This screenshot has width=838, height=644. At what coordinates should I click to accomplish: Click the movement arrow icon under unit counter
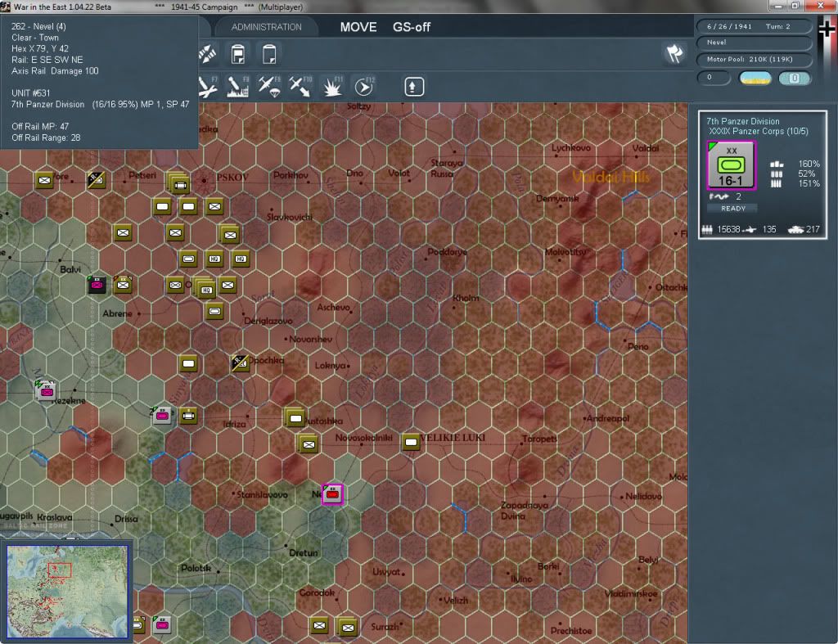click(x=719, y=196)
